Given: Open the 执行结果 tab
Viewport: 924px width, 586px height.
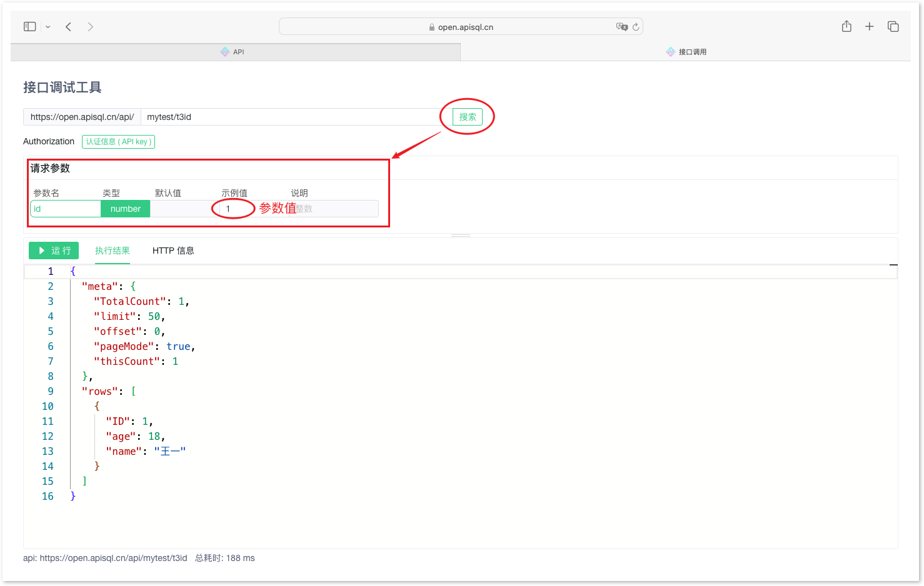Looking at the screenshot, I should pyautogui.click(x=113, y=251).
